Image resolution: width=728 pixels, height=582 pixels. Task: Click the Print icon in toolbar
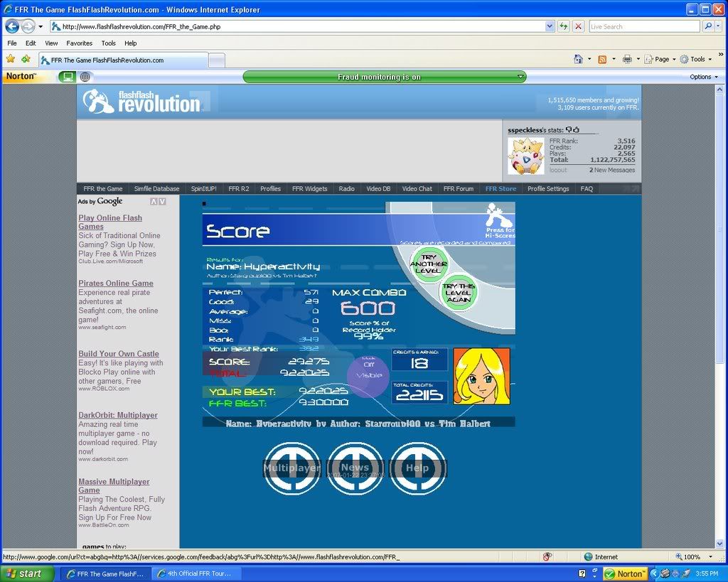(x=627, y=59)
